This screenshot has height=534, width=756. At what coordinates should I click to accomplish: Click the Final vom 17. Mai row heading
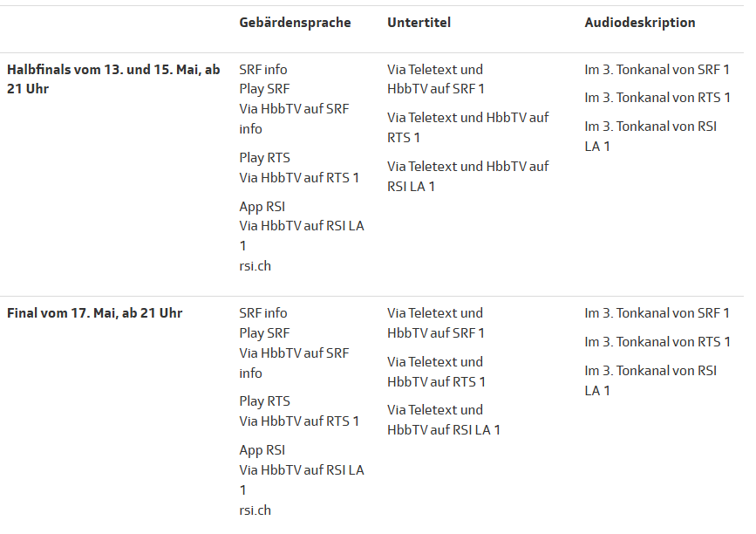tap(94, 313)
